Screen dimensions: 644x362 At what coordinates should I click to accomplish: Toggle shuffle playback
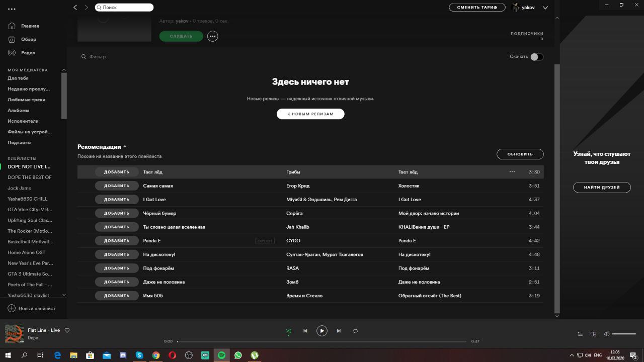288,331
